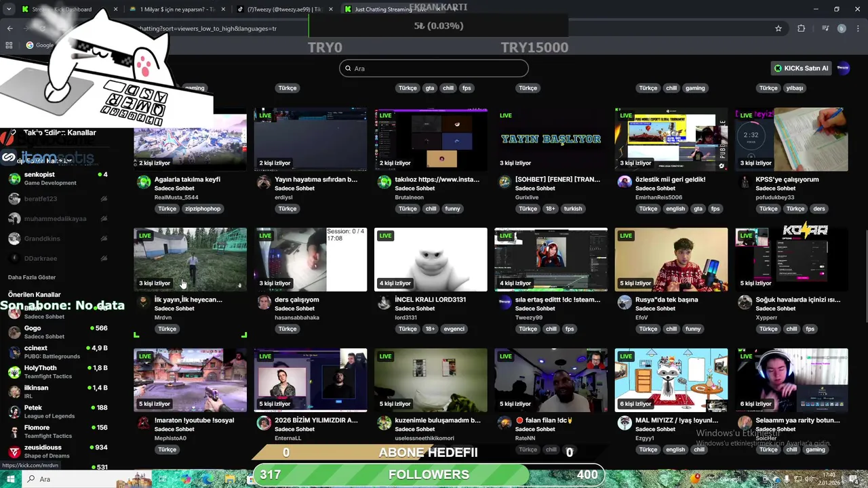The image size is (868, 488).
Task: Open EfoV streamer avatar
Action: coord(625,302)
